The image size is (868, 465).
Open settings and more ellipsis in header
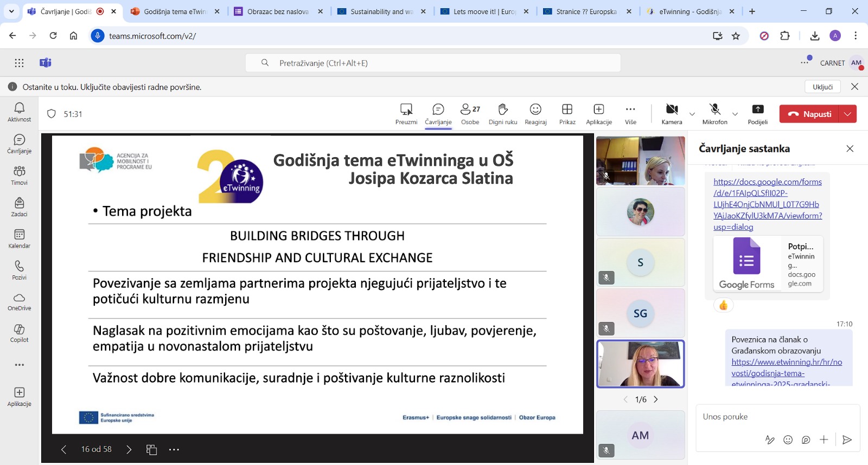tap(805, 63)
